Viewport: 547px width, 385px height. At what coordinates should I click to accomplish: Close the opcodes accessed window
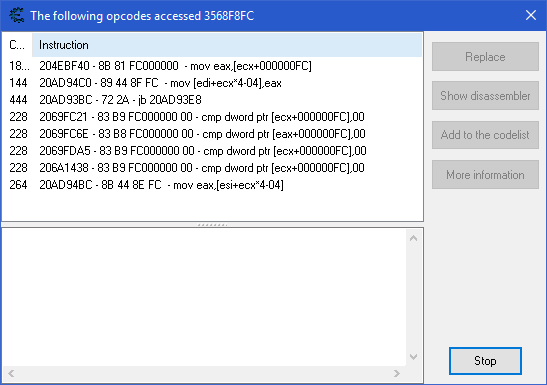pyautogui.click(x=531, y=15)
